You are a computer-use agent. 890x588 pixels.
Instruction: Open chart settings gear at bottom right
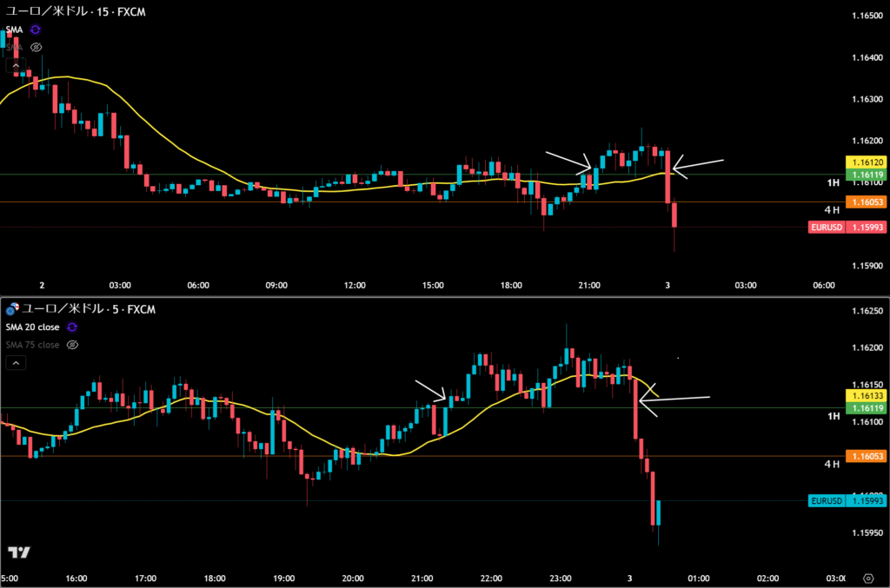pos(868,578)
